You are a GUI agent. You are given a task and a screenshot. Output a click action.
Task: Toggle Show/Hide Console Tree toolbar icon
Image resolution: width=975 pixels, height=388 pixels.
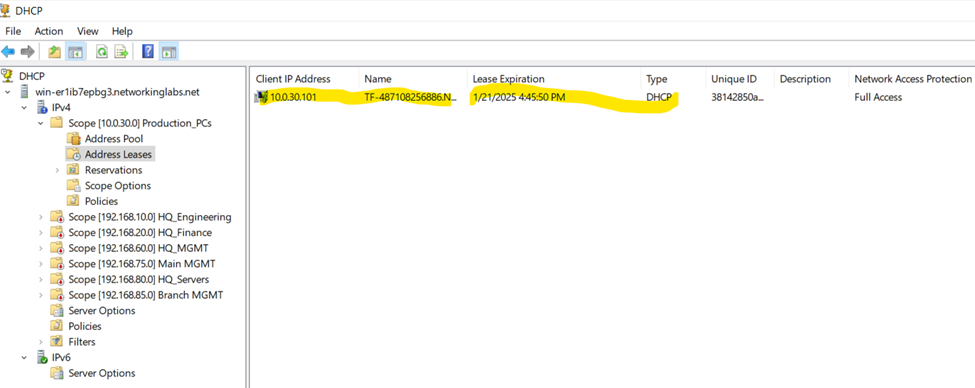click(x=75, y=52)
